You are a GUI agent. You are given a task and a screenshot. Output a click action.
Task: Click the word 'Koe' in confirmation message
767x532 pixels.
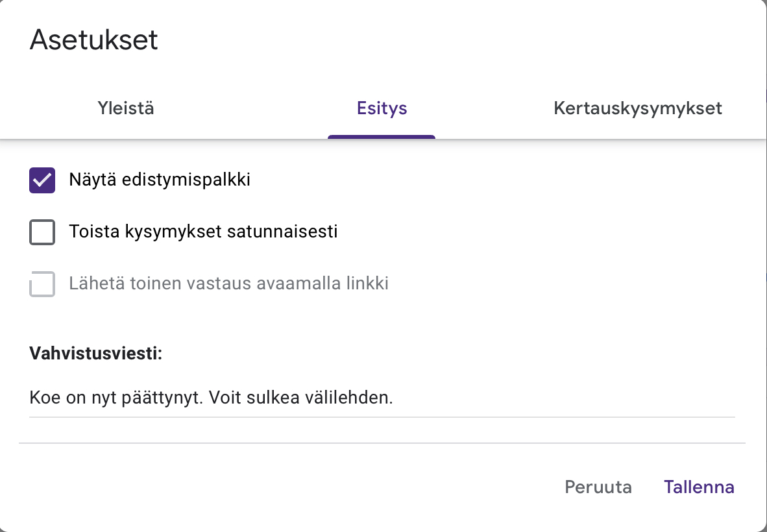[43, 397]
